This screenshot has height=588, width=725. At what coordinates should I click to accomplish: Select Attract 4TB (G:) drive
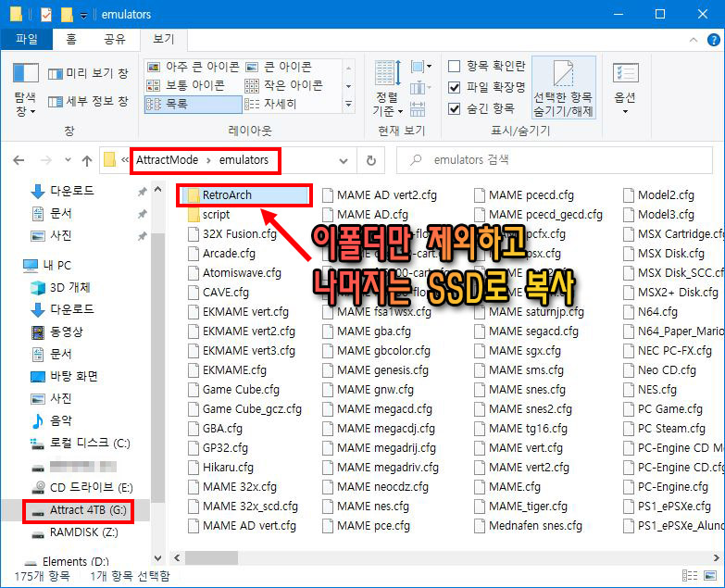coord(87,510)
